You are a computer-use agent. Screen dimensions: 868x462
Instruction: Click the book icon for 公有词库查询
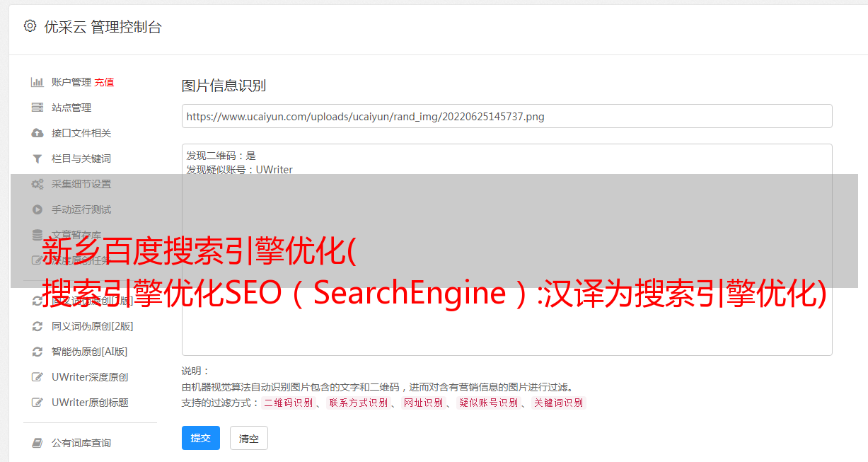click(37, 443)
